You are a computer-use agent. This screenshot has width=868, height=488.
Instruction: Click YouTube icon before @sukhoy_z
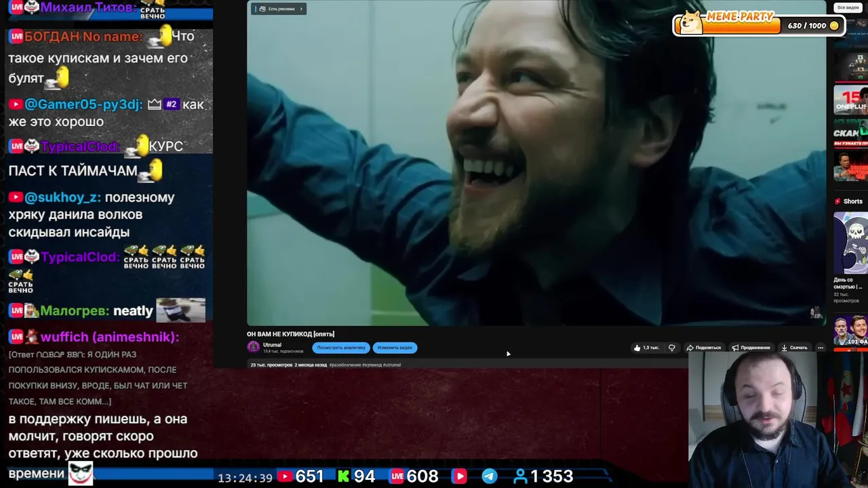coord(16,197)
